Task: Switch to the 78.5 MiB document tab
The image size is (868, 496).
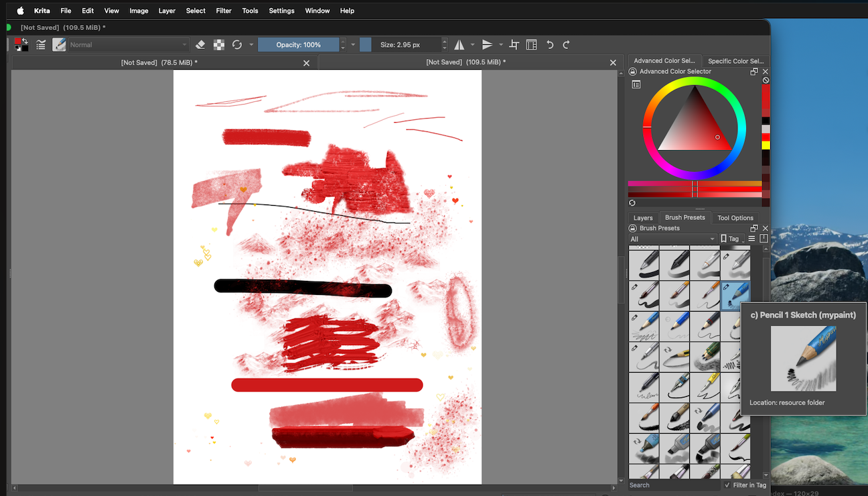Action: pyautogui.click(x=165, y=62)
